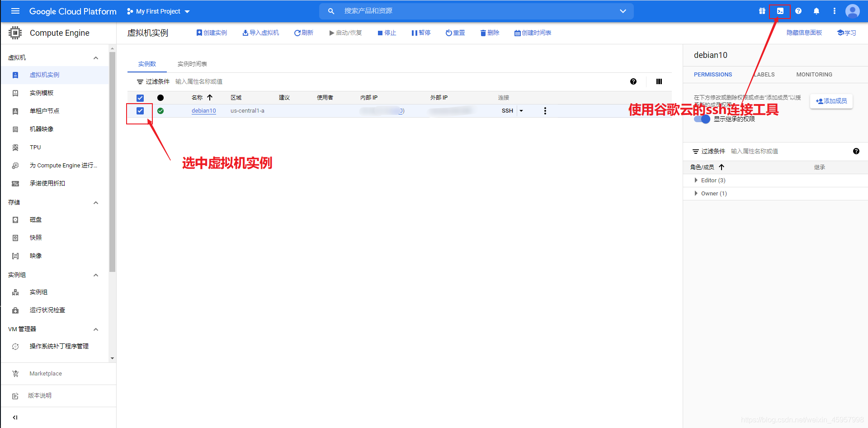The height and width of the screenshot is (428, 868).
Task: Open the My First Project selector
Action: 158,11
